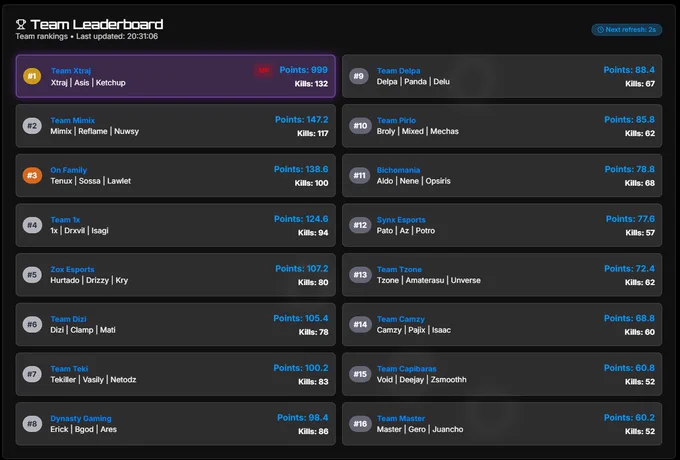
Task: Click the trophy icon beside Team Leaderboard
Action: pyautogui.click(x=21, y=24)
